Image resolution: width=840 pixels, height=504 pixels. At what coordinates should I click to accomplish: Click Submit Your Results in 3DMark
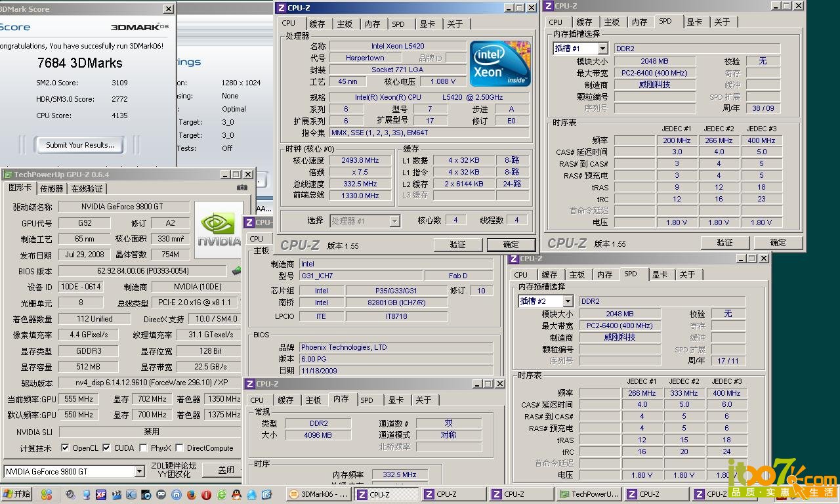click(x=80, y=145)
